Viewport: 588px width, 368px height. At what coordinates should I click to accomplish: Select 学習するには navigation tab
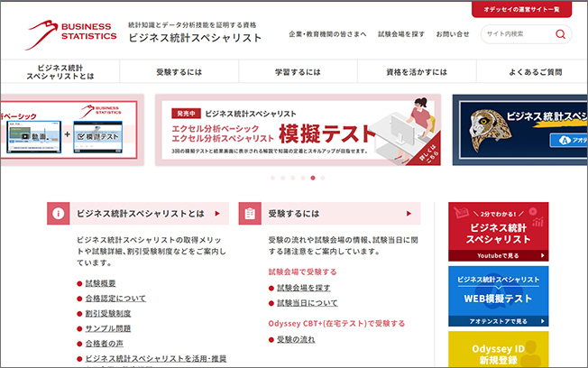298,71
